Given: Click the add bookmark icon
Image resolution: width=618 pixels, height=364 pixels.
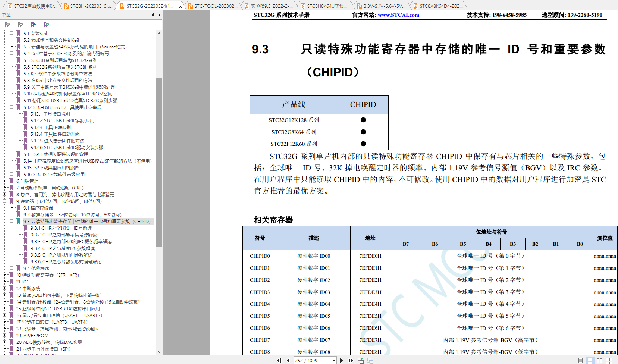Looking at the screenshot, I should click(20, 25).
